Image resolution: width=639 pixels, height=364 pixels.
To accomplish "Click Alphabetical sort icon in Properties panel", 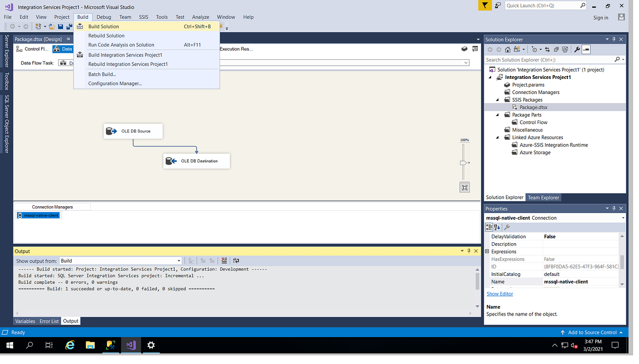I will pos(497,227).
